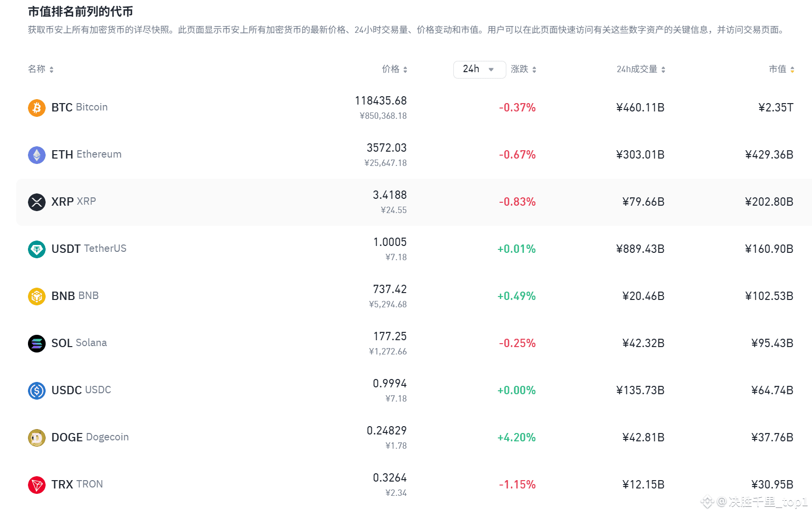Sort by 涨跌 column arrows
The image size is (812, 514).
[x=534, y=70]
